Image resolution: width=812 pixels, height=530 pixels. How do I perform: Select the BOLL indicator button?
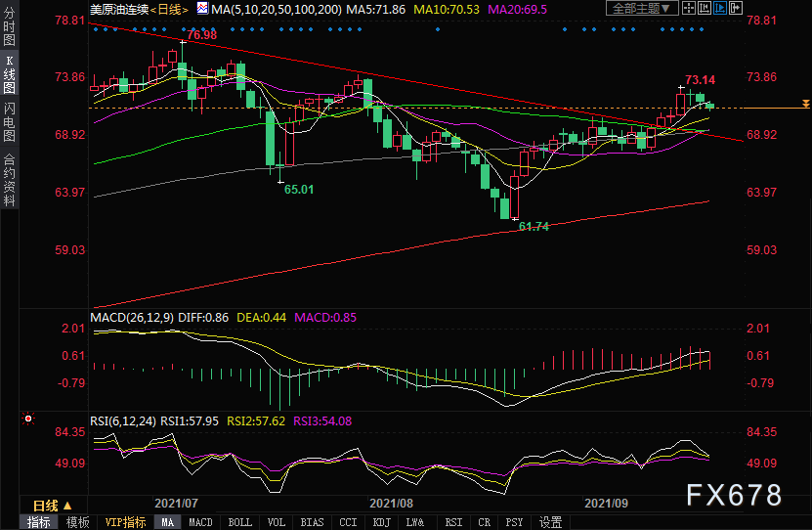click(239, 522)
